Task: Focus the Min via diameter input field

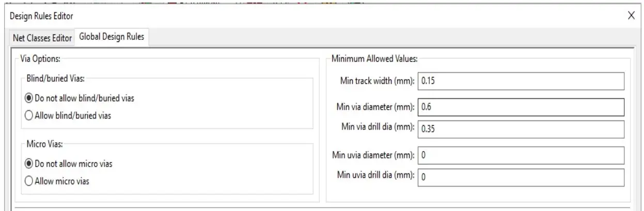Action: (521, 107)
